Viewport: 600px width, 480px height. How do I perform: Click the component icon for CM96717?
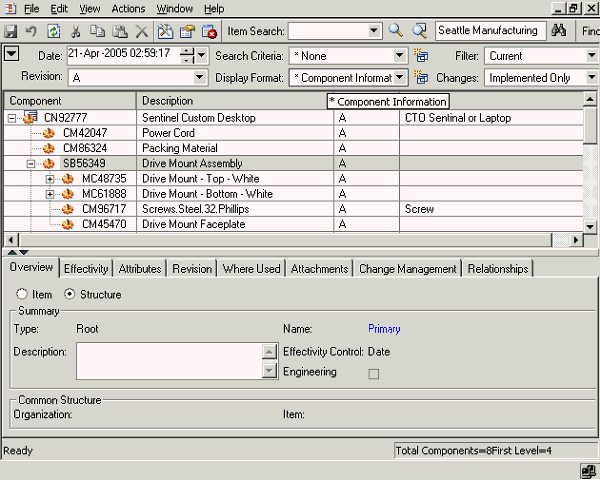point(68,209)
